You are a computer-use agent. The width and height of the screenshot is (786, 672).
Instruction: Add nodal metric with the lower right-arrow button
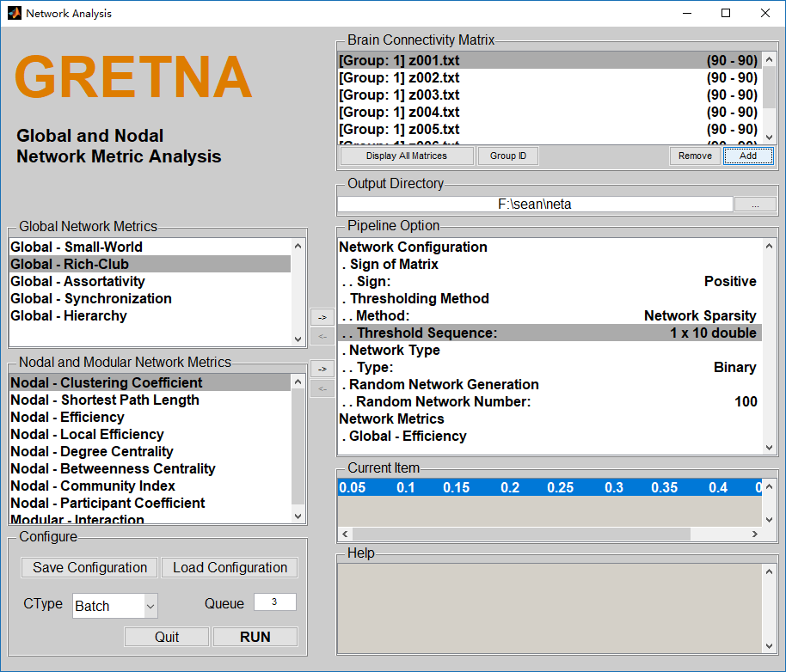322,369
